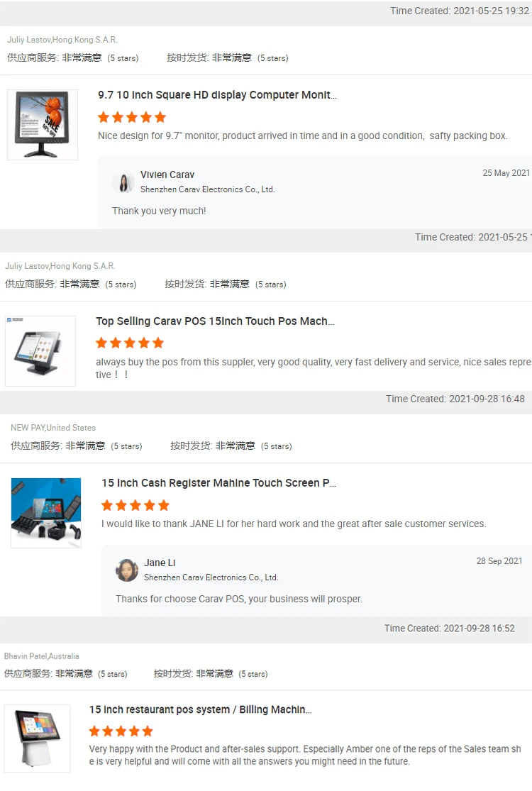Screen dimensions: 532x791
Task: Open the '9.7 10 Inch Square HD display' title
Action: [x=217, y=95]
